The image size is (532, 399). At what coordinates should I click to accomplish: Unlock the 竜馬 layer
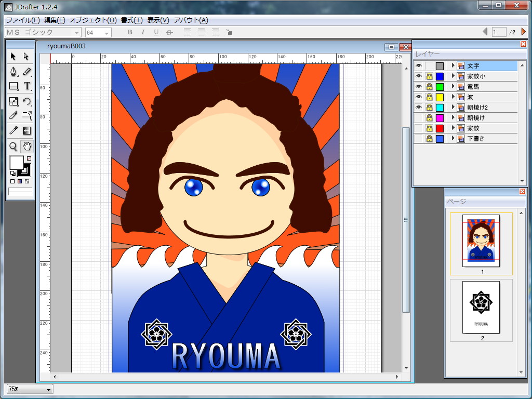pos(429,87)
